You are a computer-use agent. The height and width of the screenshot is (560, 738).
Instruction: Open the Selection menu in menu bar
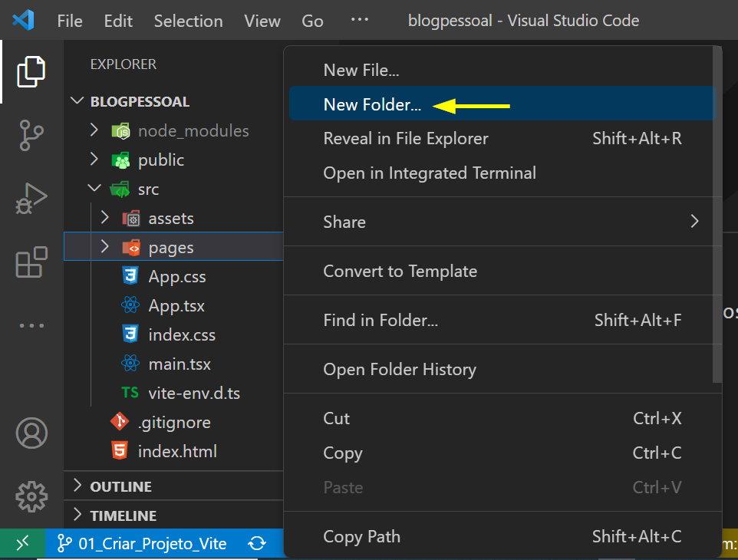tap(188, 21)
